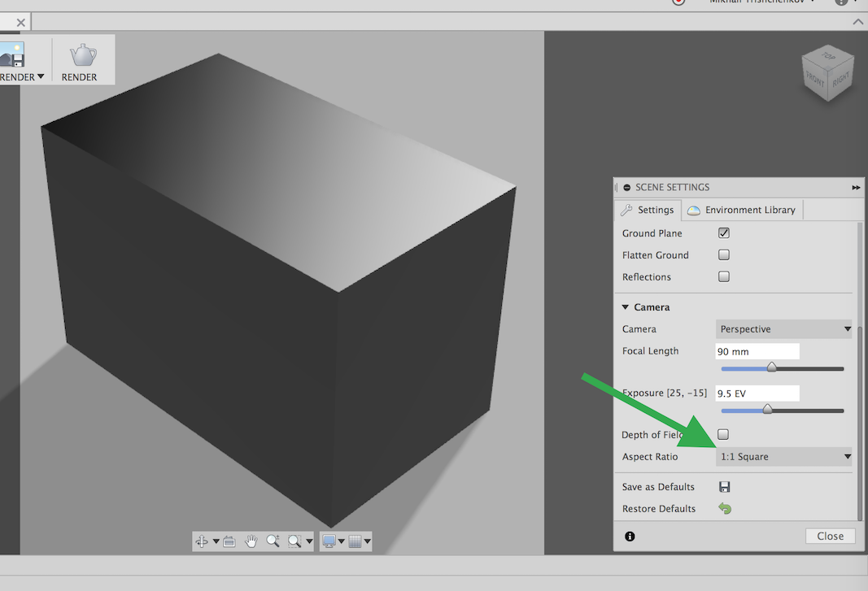Activate the Zoom Window tool
This screenshot has height=591, width=868.
(294, 541)
